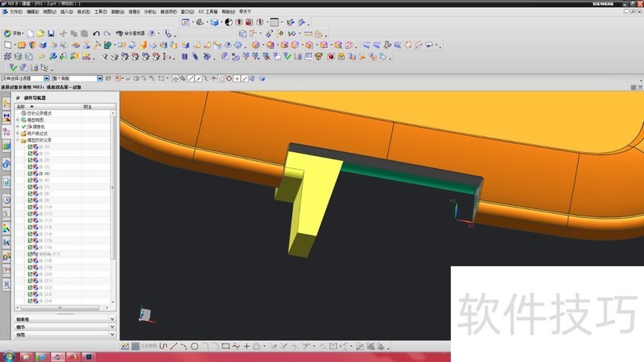Select the Rectangle tool in the sketch toolbar
Viewport: 644px width, 362px height.
click(225, 346)
